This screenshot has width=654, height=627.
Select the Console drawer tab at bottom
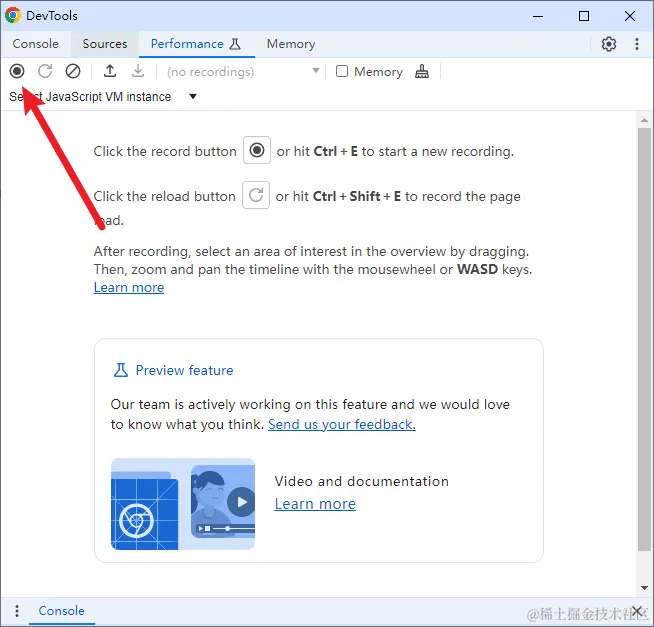click(61, 611)
